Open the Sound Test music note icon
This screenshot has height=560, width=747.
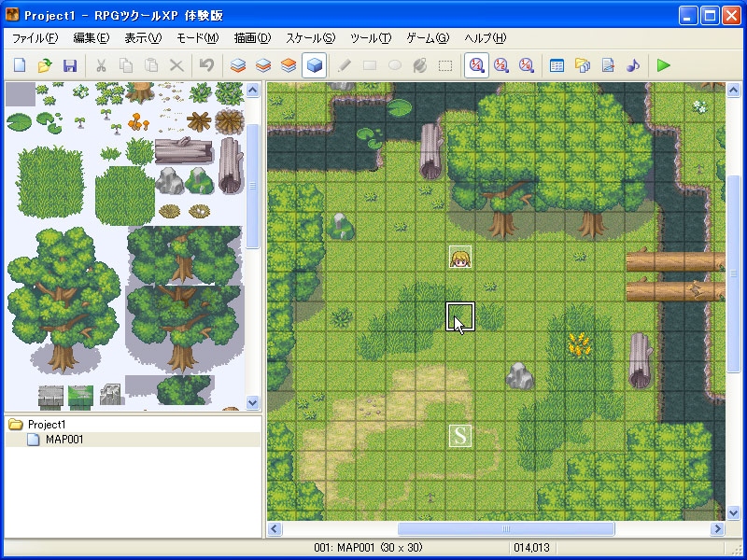(633, 64)
